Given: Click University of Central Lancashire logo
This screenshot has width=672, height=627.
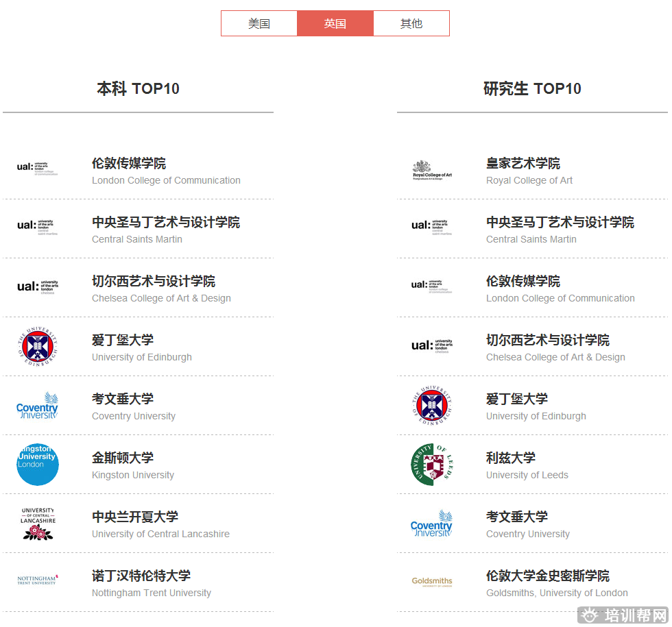Looking at the screenshot, I should [x=38, y=524].
